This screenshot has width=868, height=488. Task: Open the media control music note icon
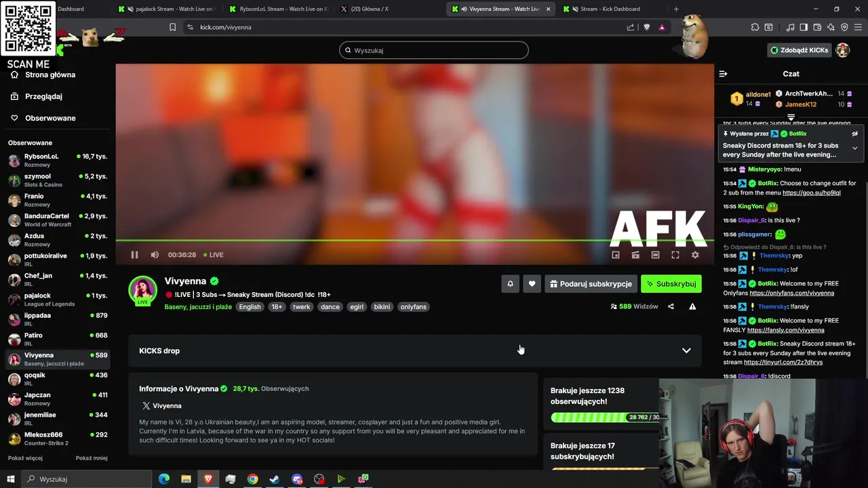790,27
